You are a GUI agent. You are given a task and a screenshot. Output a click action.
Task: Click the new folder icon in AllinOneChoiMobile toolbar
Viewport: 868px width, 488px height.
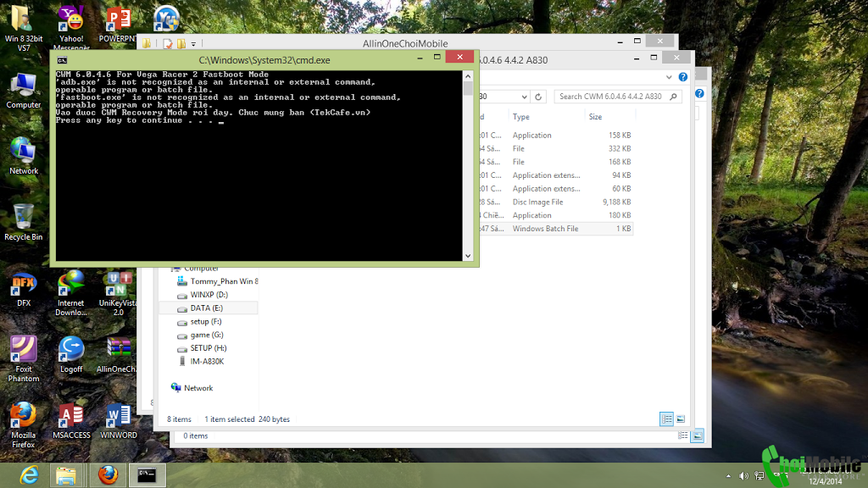point(181,44)
